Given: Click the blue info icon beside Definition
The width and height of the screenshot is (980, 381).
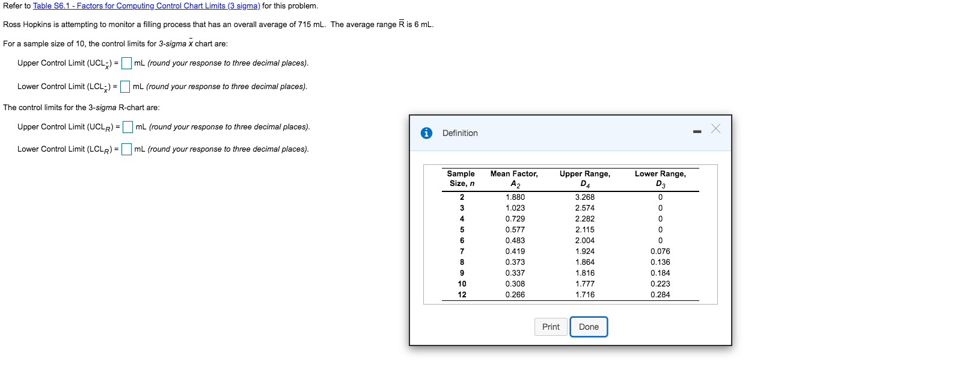Looking at the screenshot, I should 426,133.
